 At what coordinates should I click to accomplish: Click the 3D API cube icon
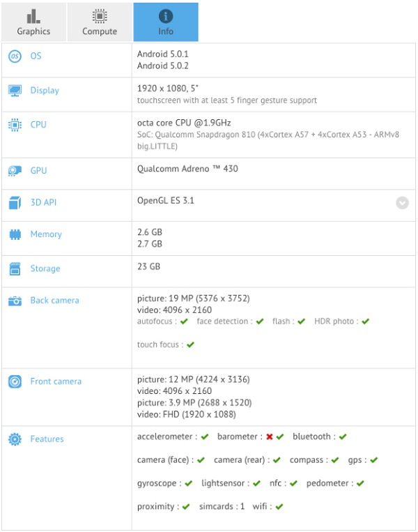(x=15, y=202)
